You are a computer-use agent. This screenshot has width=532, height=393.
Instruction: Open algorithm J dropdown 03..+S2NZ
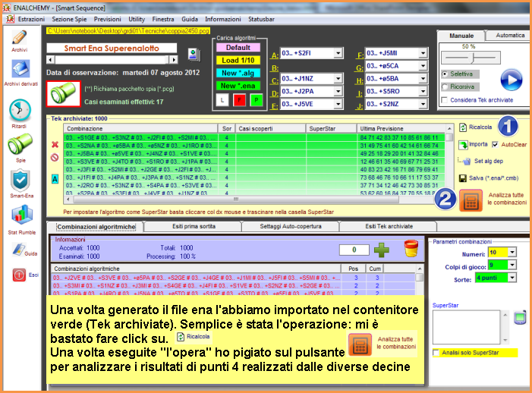(423, 104)
